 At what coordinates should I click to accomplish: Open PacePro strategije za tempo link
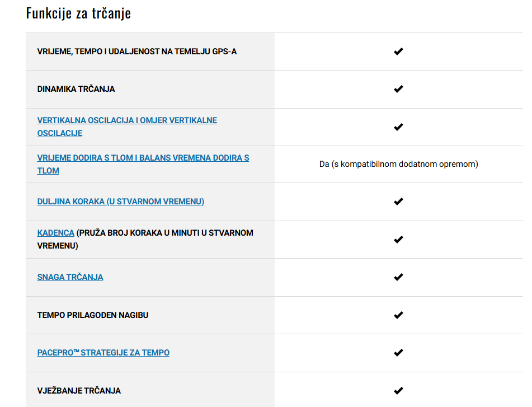point(103,353)
